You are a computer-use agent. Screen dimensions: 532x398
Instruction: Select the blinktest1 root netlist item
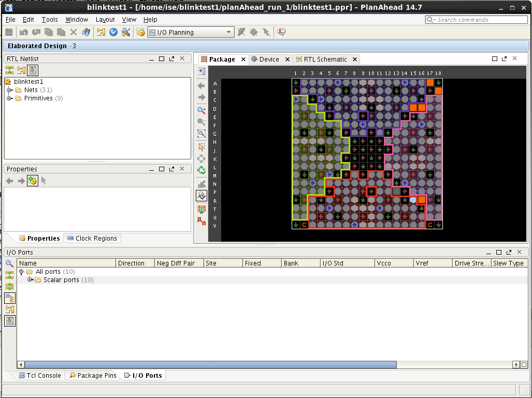[28, 82]
